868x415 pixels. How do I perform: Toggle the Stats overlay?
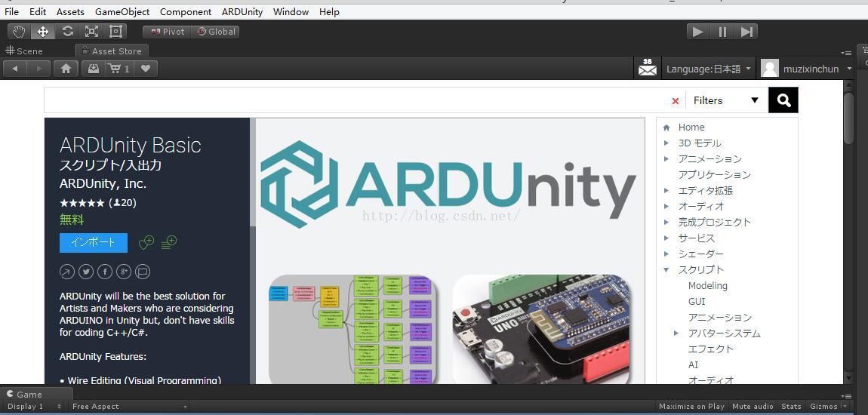pyautogui.click(x=791, y=406)
